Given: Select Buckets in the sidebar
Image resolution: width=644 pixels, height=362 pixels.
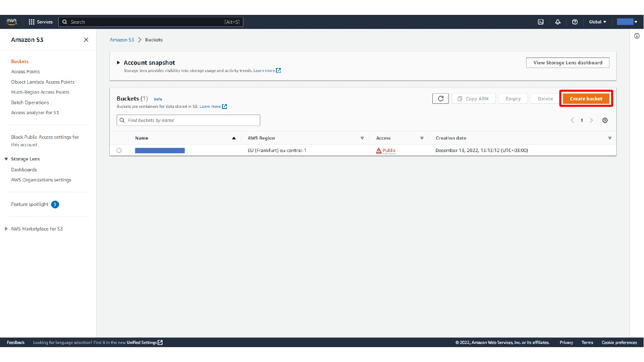Looking at the screenshot, I should pos(20,62).
